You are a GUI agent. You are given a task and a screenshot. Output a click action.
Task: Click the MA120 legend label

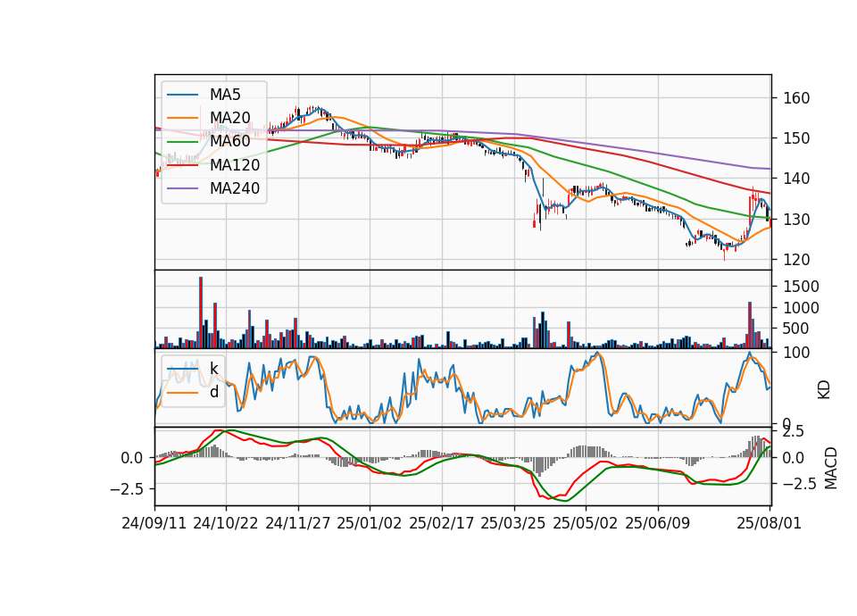tap(235, 164)
